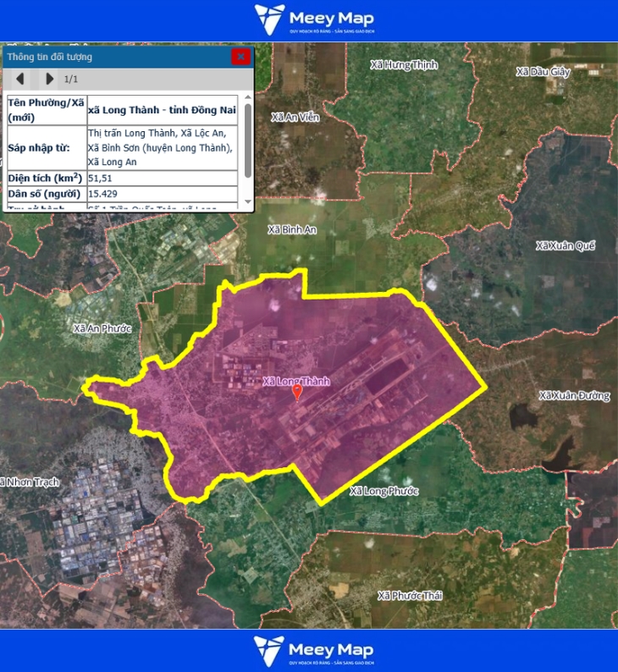Click the xã Long Thành name cell

[161, 109]
